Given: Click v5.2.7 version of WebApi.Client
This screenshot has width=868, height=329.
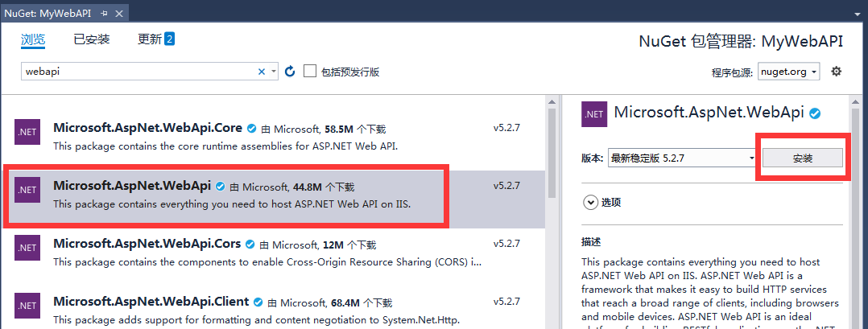Looking at the screenshot, I should coord(506,302).
